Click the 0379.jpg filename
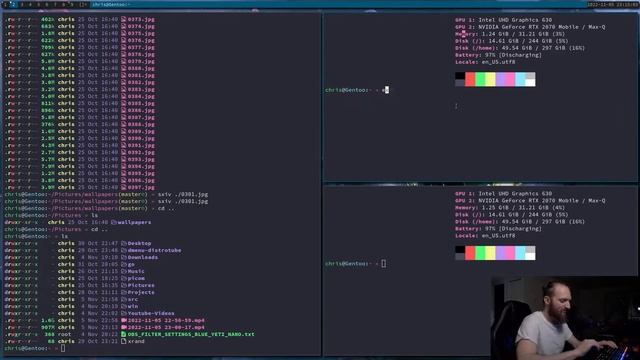This screenshot has width=640, height=360. [141, 61]
